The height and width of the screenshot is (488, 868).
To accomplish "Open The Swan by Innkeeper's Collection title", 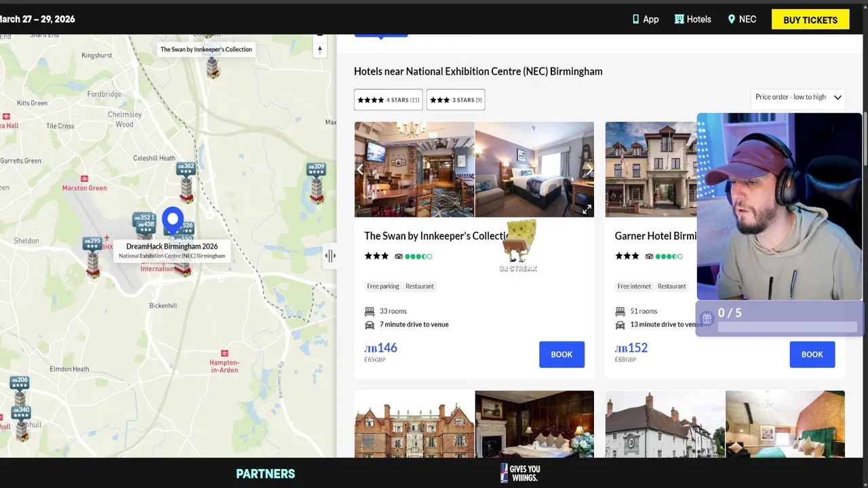I will tap(436, 236).
